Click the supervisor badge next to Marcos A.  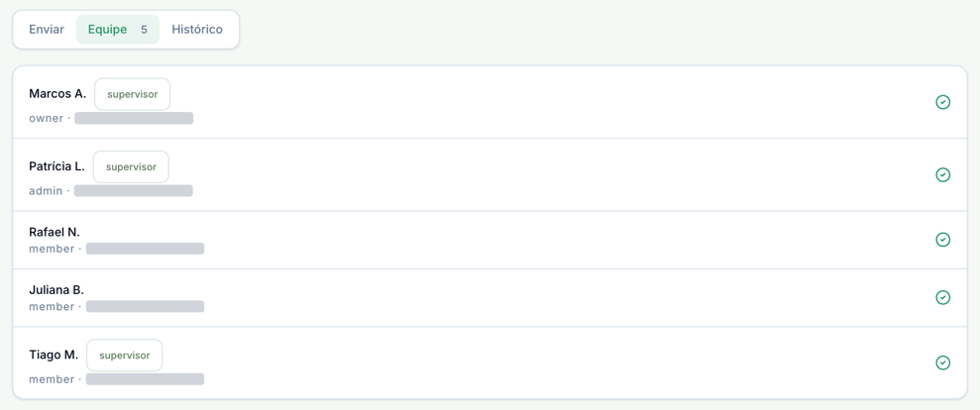132,94
